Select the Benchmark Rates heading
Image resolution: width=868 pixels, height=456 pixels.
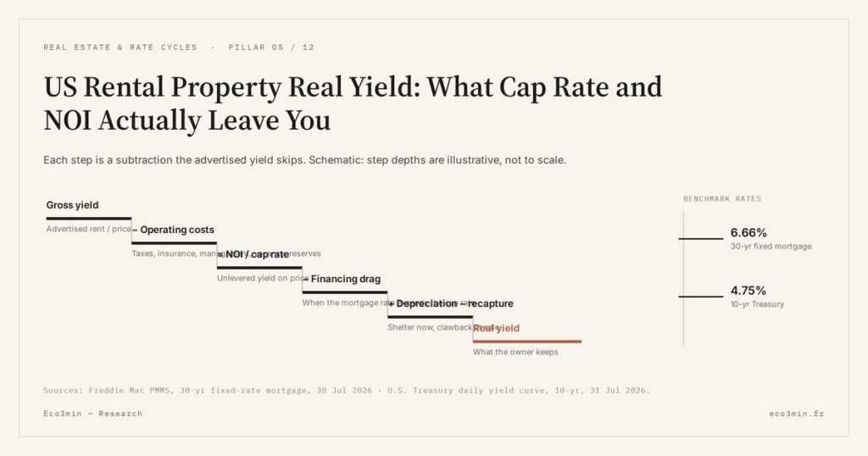coord(722,198)
